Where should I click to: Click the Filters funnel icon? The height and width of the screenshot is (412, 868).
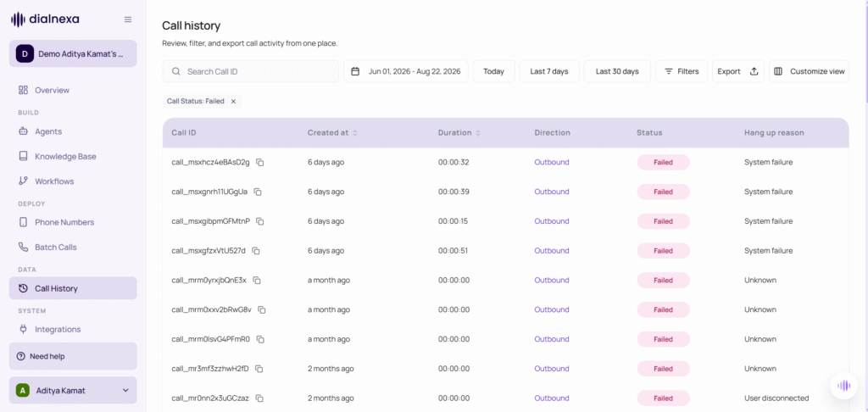(x=669, y=71)
